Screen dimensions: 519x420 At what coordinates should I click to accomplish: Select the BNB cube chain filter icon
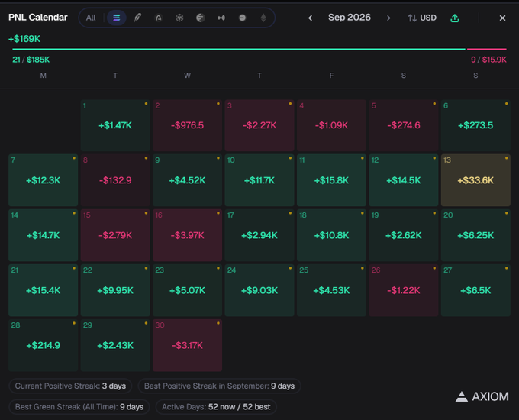tap(179, 18)
